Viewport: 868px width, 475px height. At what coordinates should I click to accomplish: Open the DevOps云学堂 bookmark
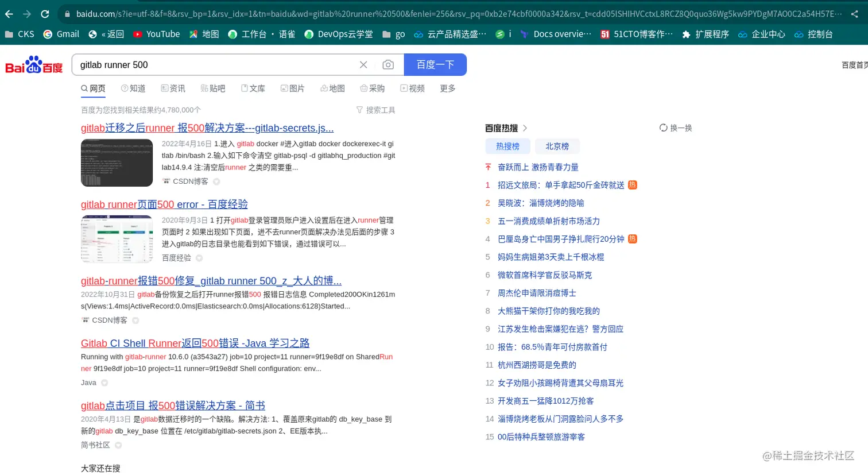339,34
